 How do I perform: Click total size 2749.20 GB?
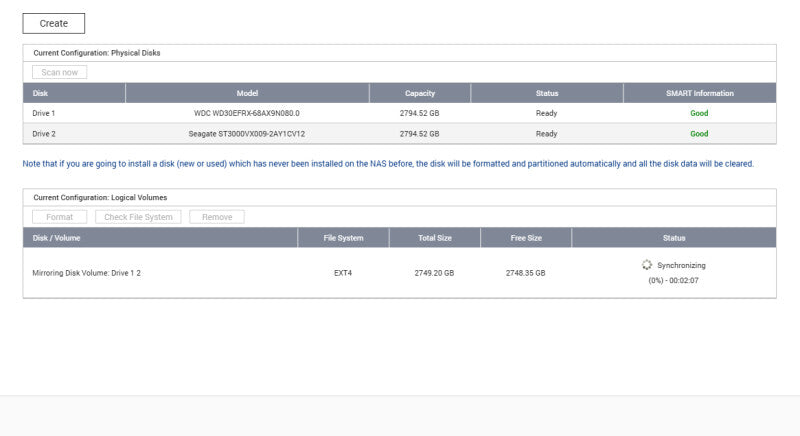click(434, 273)
